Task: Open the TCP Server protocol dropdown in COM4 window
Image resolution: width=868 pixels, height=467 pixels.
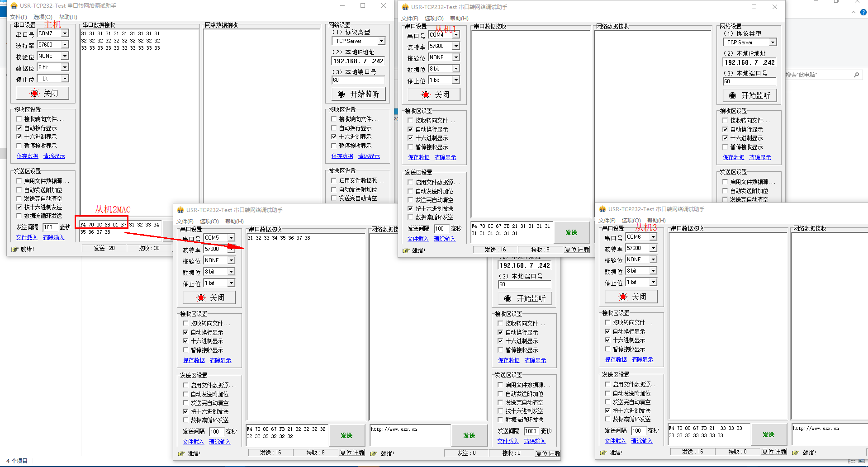Action: 773,42
